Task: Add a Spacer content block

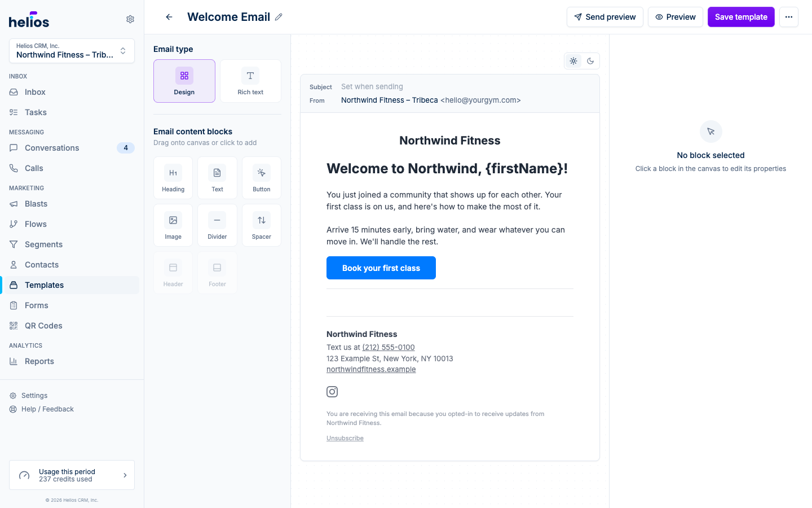Action: pyautogui.click(x=262, y=225)
